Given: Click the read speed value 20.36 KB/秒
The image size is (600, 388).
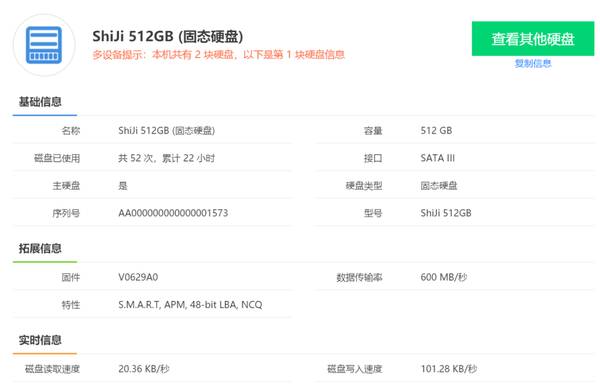Looking at the screenshot, I should 143,369.
